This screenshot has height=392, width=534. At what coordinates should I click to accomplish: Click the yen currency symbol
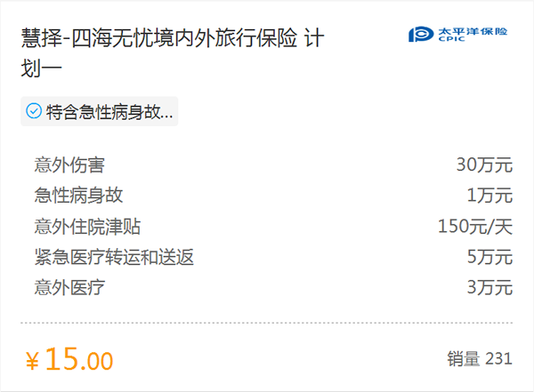[x=32, y=362]
